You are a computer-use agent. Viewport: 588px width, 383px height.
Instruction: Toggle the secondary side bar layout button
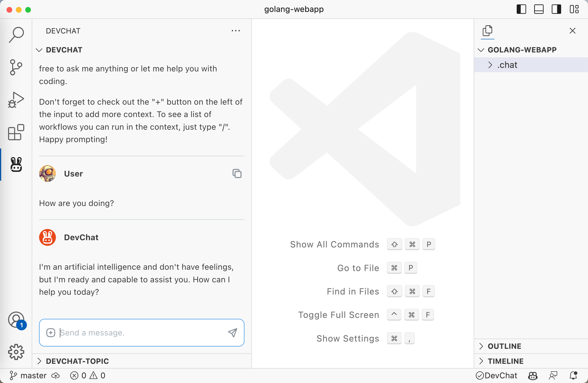[556, 9]
